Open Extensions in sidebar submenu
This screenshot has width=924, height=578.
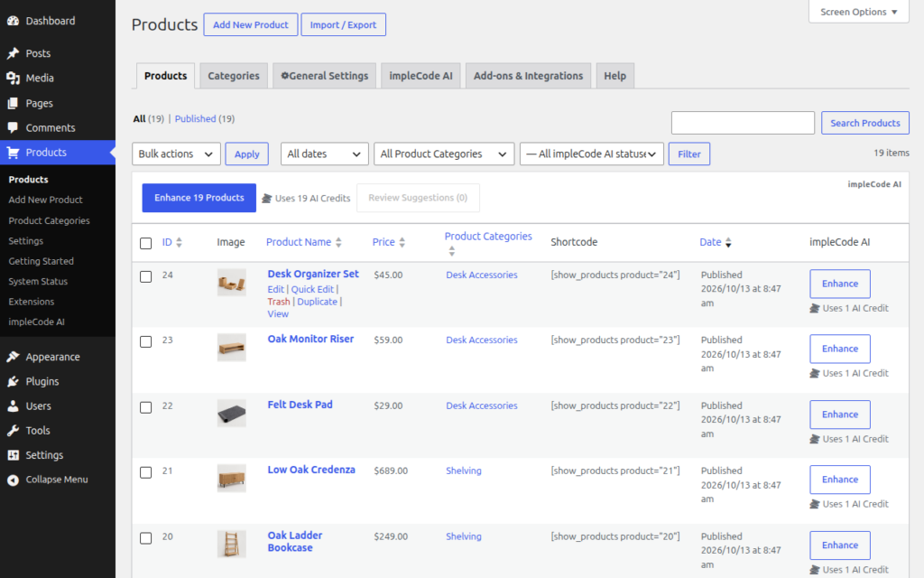click(32, 302)
